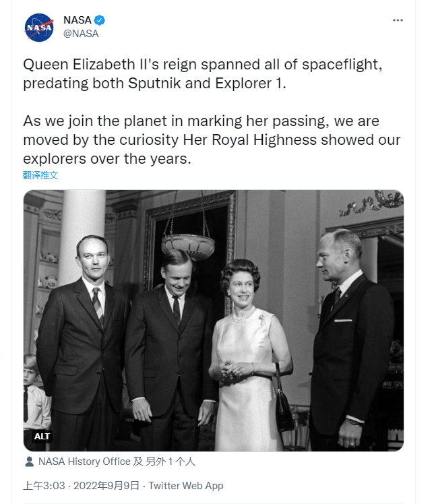Click the woman in the white dress
This screenshot has height=504, width=434.
coord(247,354)
